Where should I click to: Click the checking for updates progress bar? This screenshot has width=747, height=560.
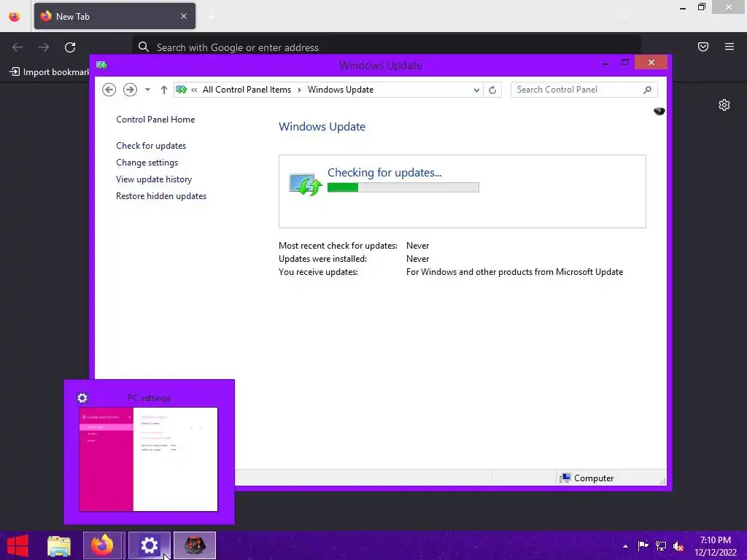point(403,187)
